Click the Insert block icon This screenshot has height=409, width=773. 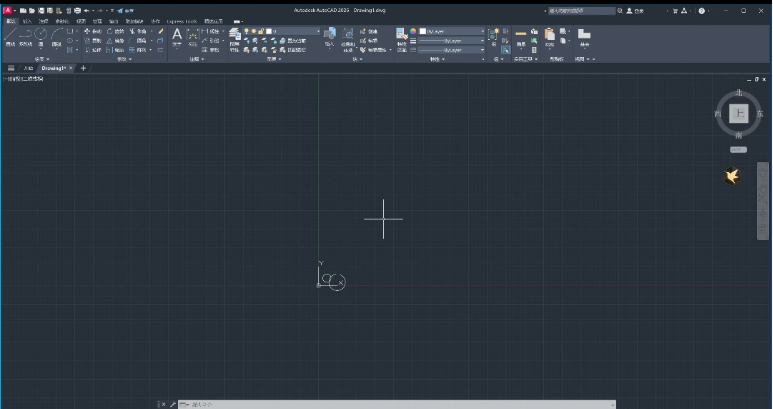(330, 37)
